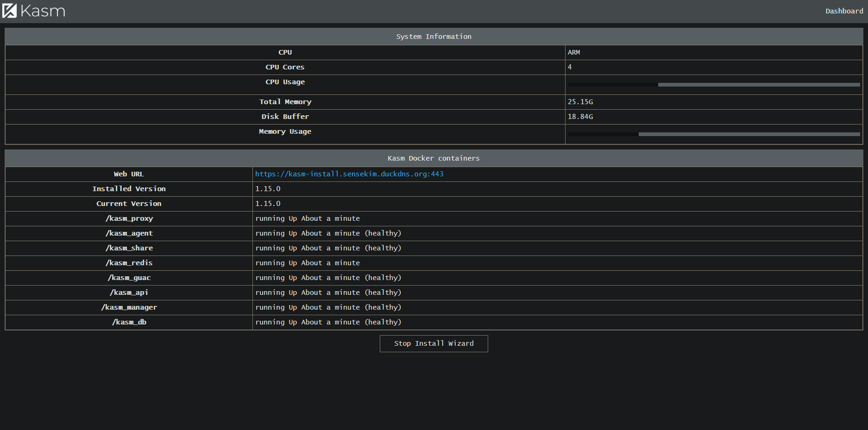
Task: Select the Kasm Docker containers header
Action: point(434,158)
